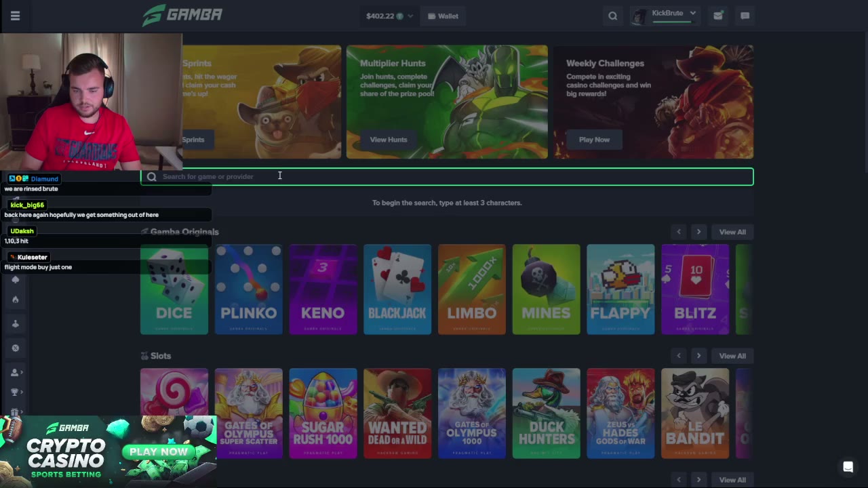The width and height of the screenshot is (868, 488).
Task: Open the Blackjack game
Action: pos(397,289)
